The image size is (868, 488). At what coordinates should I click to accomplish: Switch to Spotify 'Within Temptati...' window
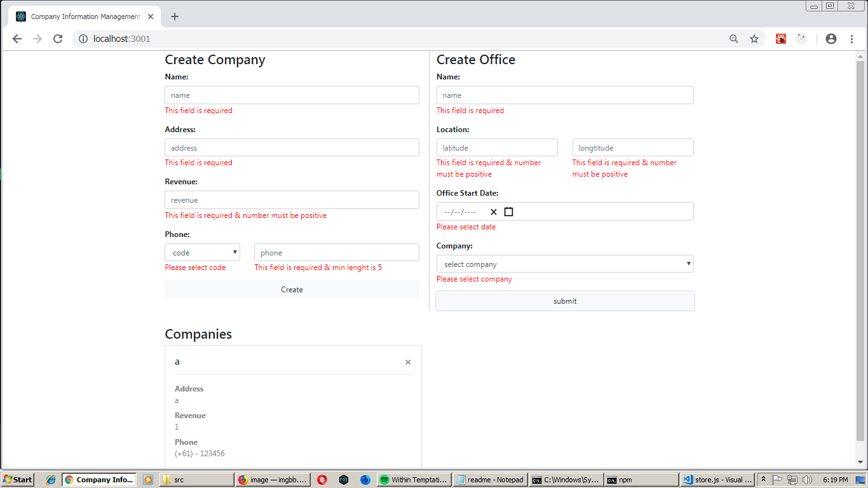pos(414,480)
